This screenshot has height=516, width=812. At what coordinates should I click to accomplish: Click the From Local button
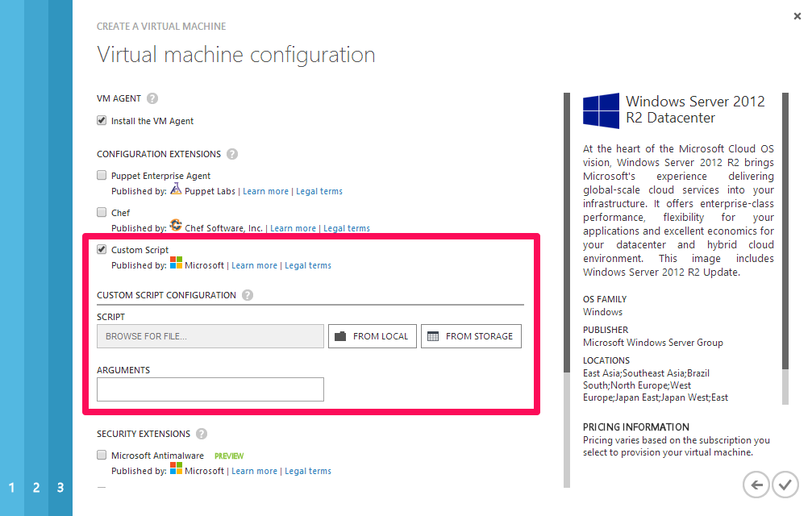[372, 336]
